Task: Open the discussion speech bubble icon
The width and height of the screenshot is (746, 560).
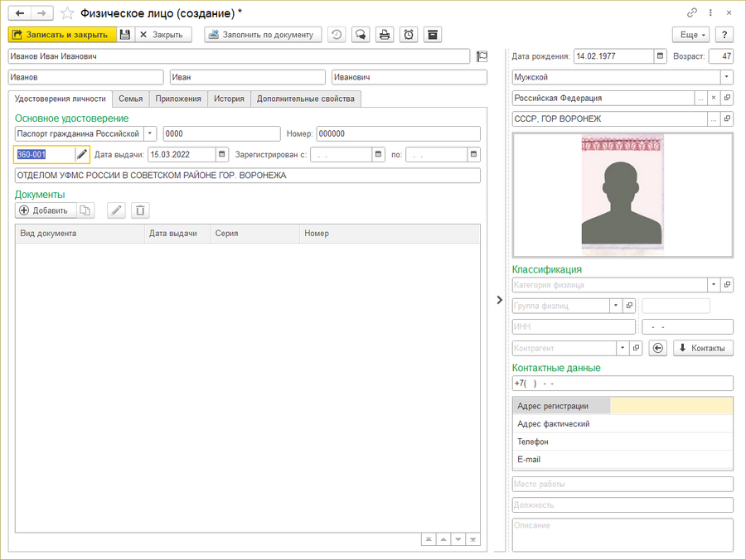Action: pyautogui.click(x=361, y=35)
